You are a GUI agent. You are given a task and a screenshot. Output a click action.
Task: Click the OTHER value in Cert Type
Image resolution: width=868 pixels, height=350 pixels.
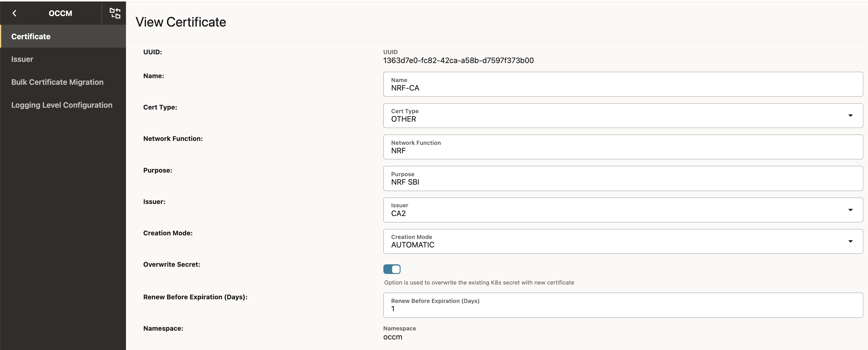[x=403, y=119]
